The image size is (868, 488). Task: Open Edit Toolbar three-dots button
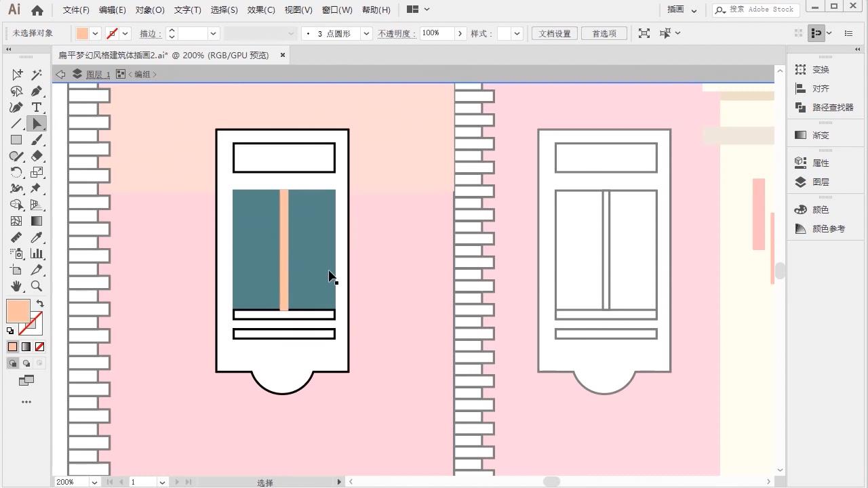[x=26, y=402]
